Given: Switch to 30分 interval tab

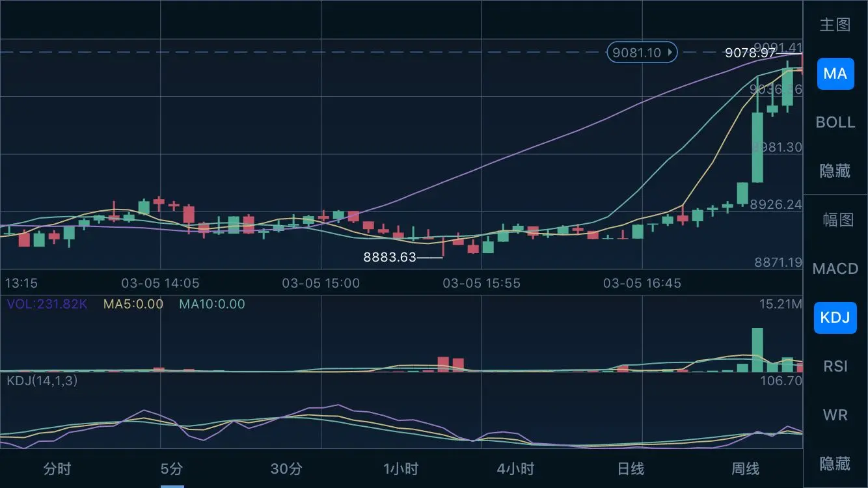Looking at the screenshot, I should pyautogui.click(x=286, y=468).
